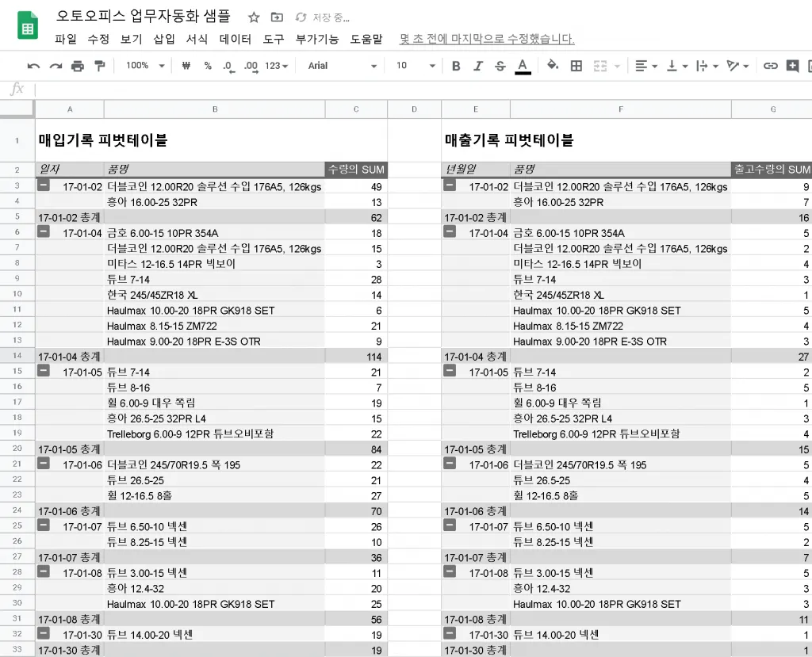Open the Arial font dropdown
The width and height of the screenshot is (812, 657).
tap(343, 66)
